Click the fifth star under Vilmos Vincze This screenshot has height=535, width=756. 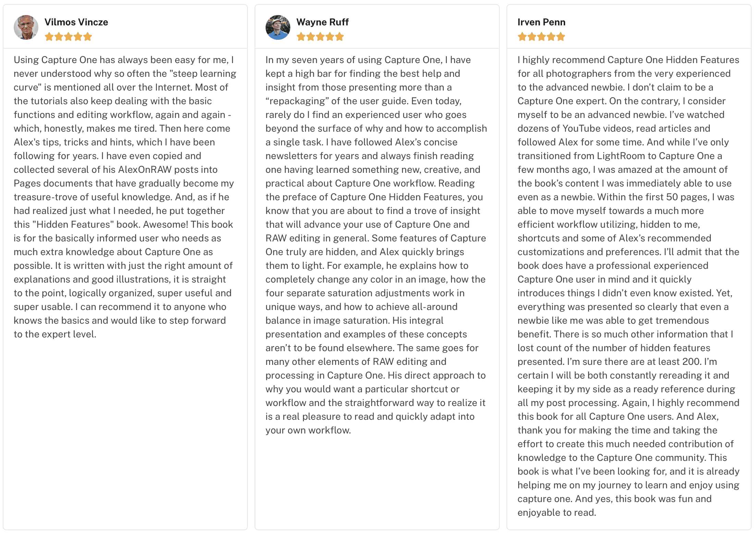coord(88,37)
